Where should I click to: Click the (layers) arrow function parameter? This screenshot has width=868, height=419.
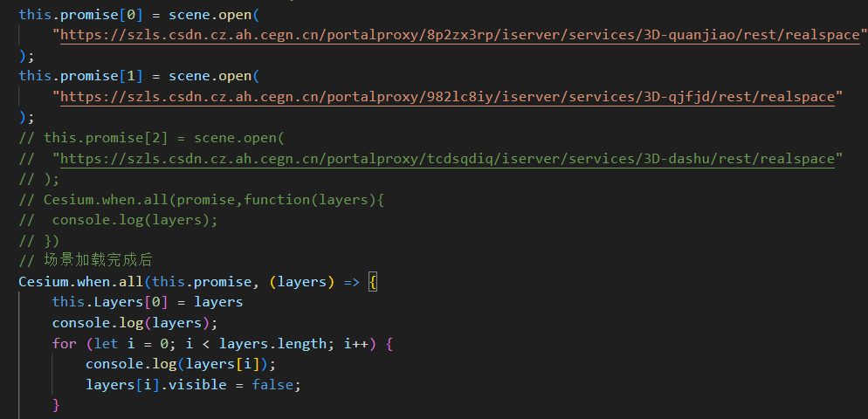(301, 282)
